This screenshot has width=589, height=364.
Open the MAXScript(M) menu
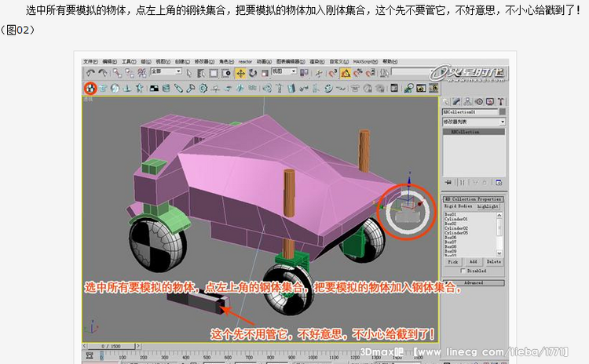[x=365, y=61]
